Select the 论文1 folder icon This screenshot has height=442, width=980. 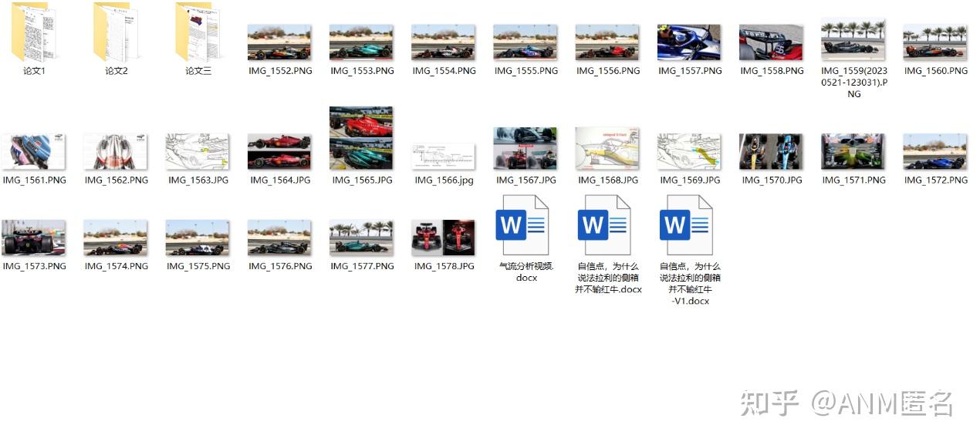(x=33, y=32)
